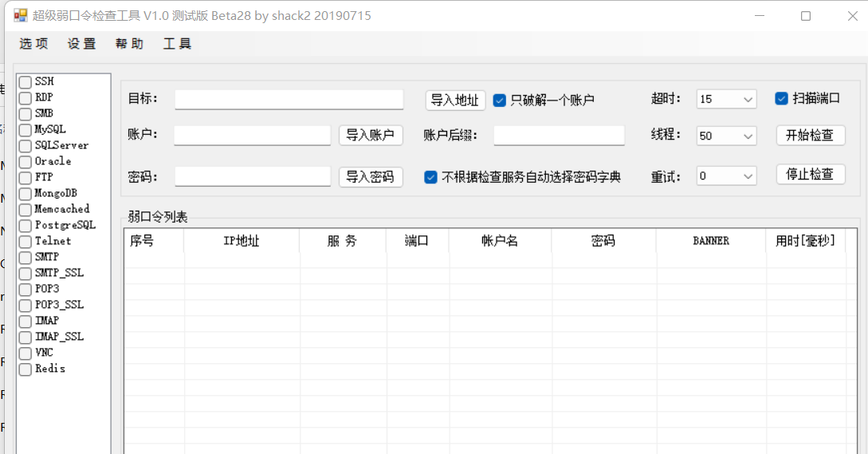Check the Redis checkbox
Viewport: 868px width, 454px height.
click(x=25, y=369)
